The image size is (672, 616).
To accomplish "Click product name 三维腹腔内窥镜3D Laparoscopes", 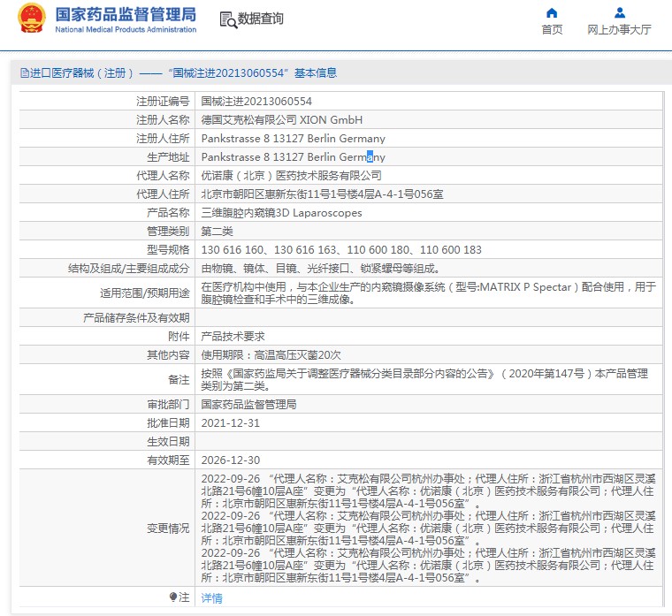I will [x=281, y=213].
